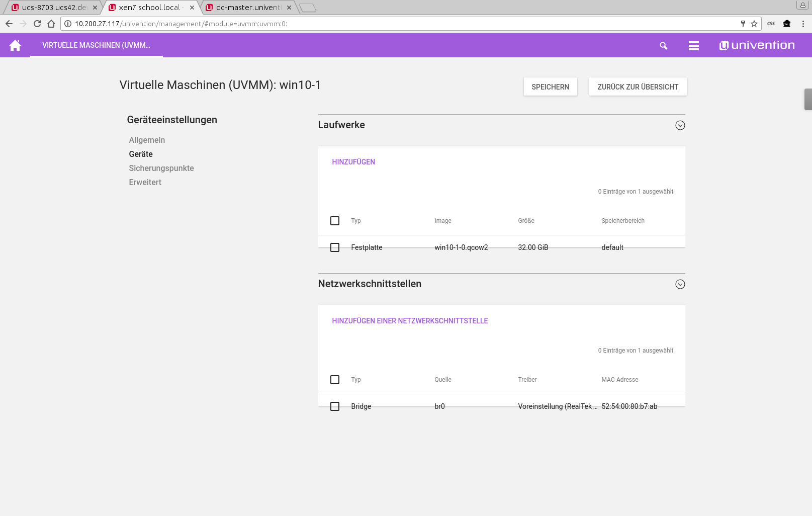Open the Allgemein settings page

(x=147, y=140)
